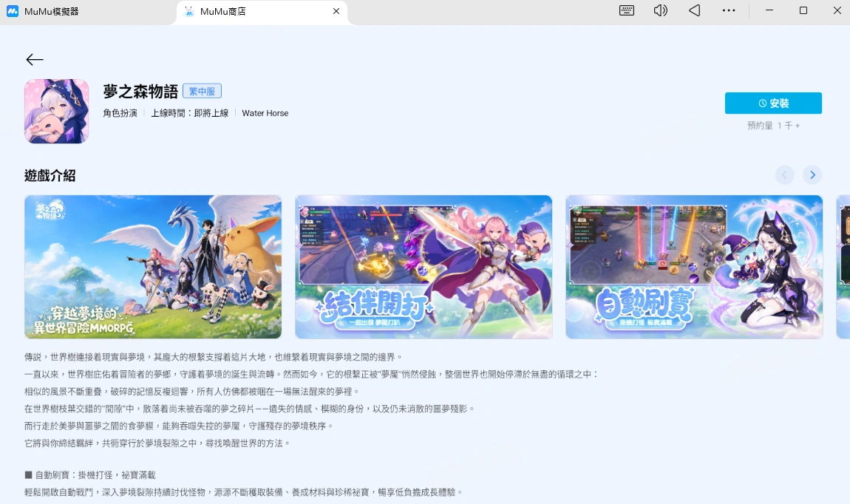Open the three-dots more options menu
The image size is (850, 504).
point(729,10)
